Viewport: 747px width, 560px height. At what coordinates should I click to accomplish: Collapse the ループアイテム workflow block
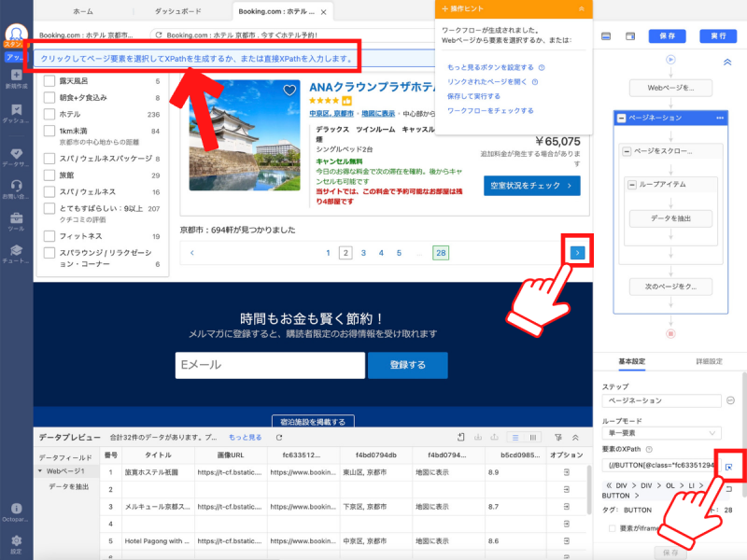pos(632,184)
